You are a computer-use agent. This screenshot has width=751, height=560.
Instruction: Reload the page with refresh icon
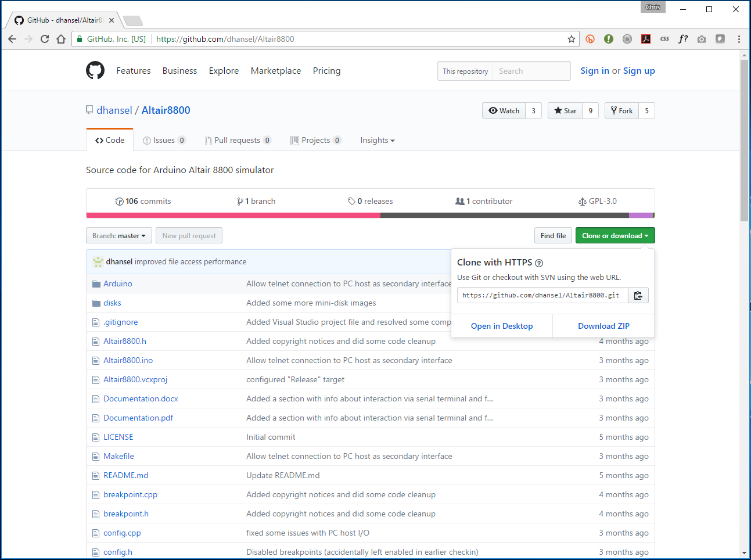(45, 39)
